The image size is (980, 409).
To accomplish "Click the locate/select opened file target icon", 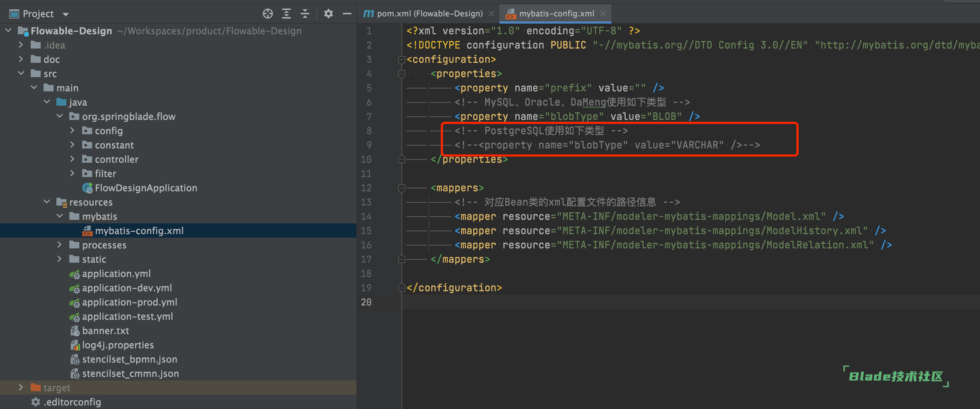I will [268, 14].
